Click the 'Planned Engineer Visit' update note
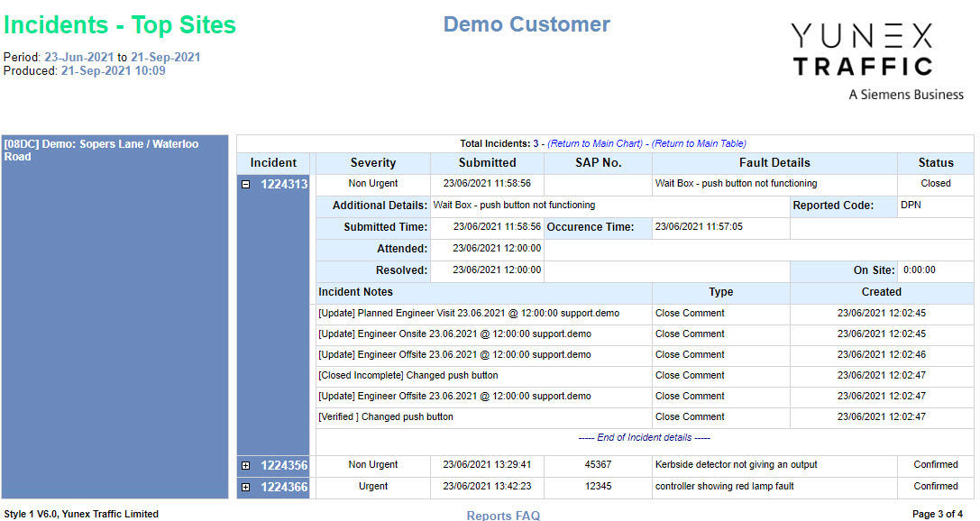This screenshot has width=980, height=521. (469, 313)
